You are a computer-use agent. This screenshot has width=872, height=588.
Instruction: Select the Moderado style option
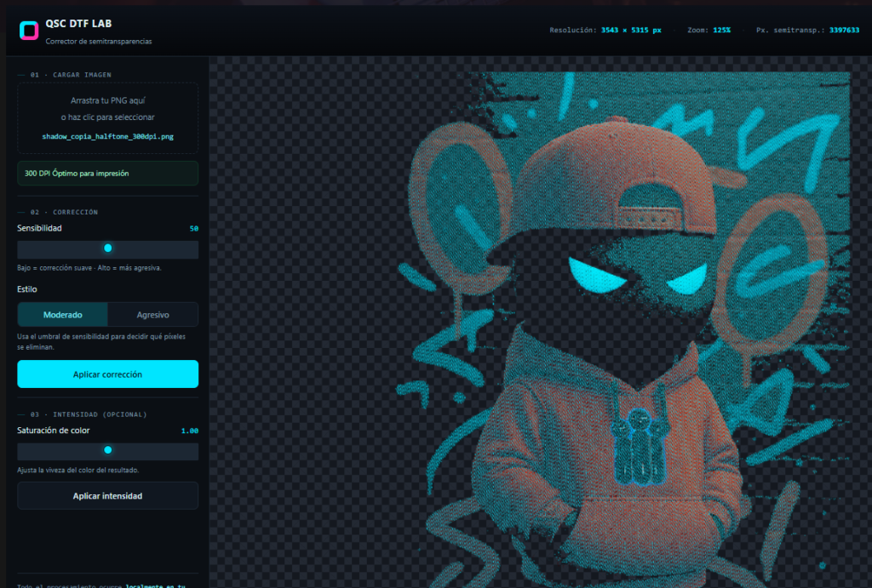pyautogui.click(x=63, y=315)
